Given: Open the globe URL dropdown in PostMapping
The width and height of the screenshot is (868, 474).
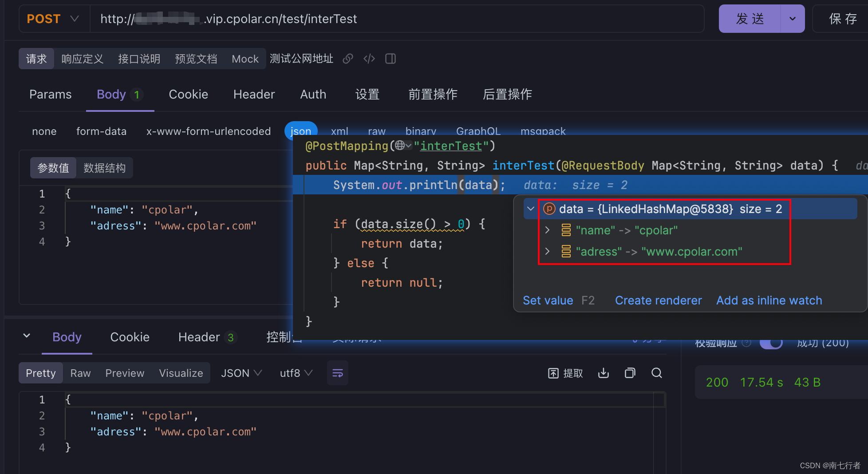Looking at the screenshot, I should pyautogui.click(x=403, y=146).
